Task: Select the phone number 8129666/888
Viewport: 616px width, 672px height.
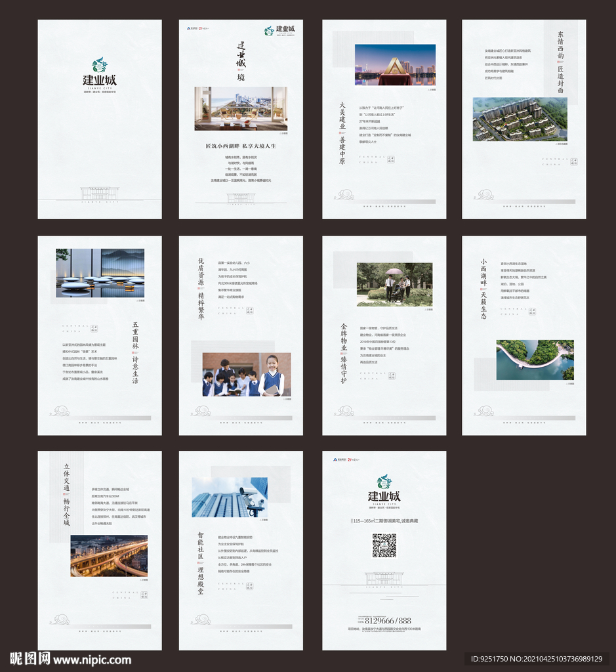Action: pyautogui.click(x=388, y=621)
